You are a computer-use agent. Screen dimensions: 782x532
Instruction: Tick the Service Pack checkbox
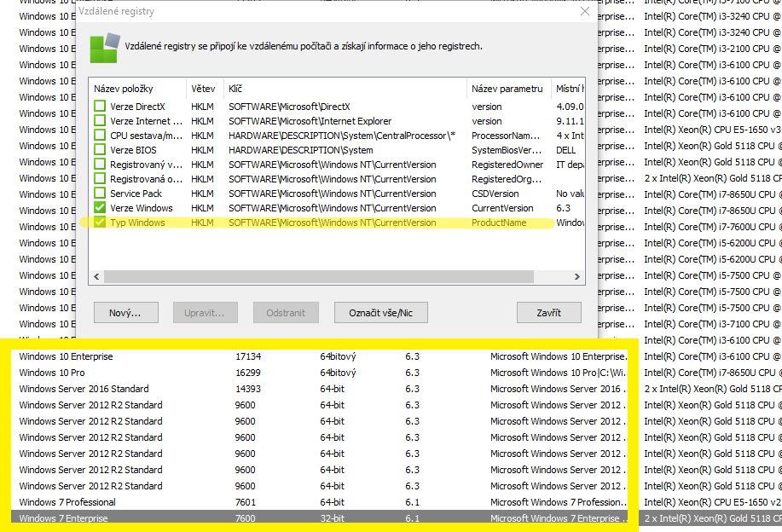101,194
